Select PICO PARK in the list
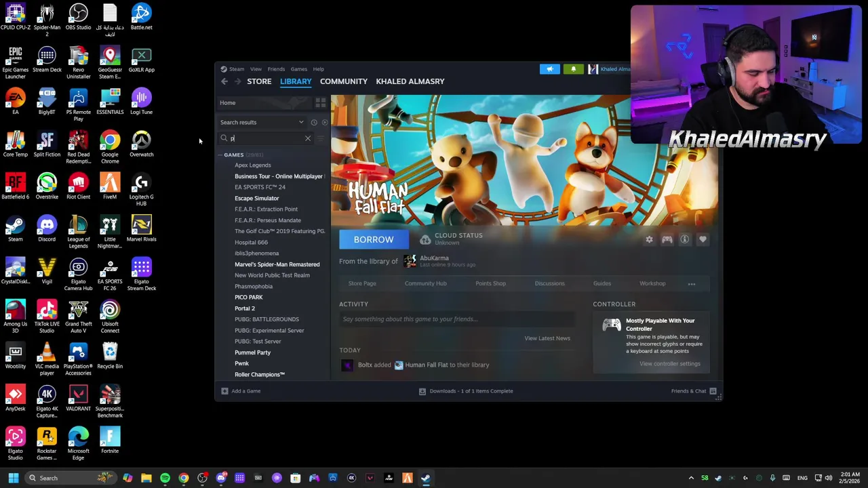The image size is (868, 488). pyautogui.click(x=249, y=298)
